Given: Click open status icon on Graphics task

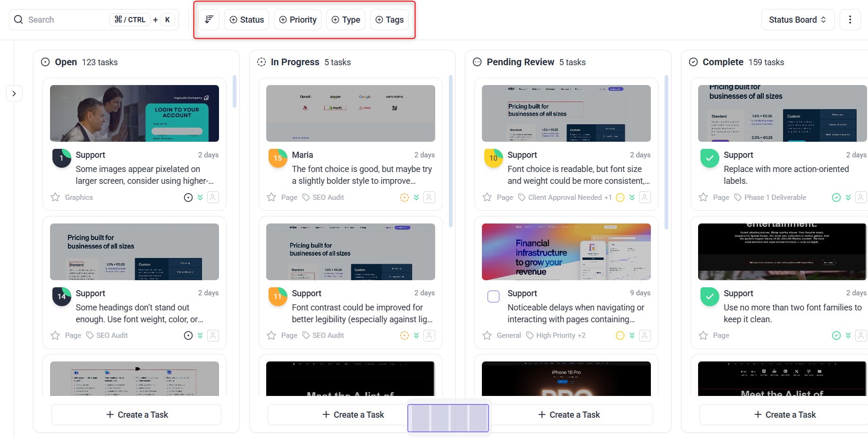Looking at the screenshot, I should click(x=188, y=198).
